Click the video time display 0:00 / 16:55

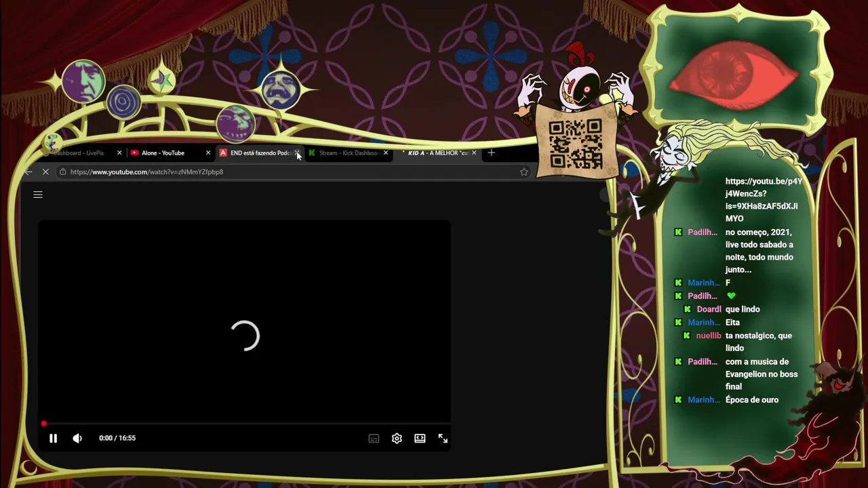[x=117, y=439]
